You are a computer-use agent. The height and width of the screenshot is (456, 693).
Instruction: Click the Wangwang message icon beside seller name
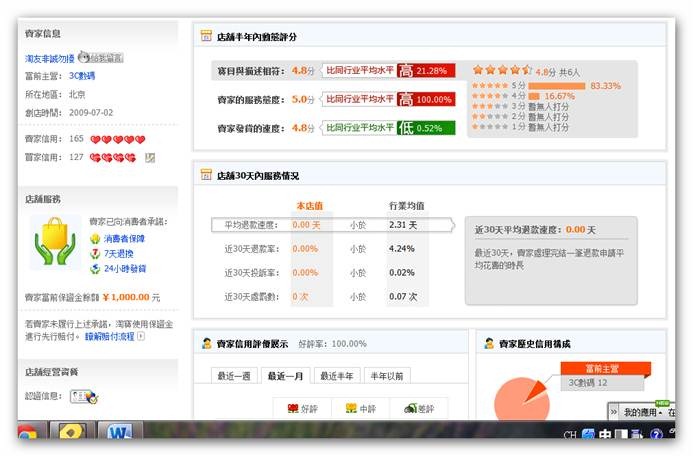point(100,57)
